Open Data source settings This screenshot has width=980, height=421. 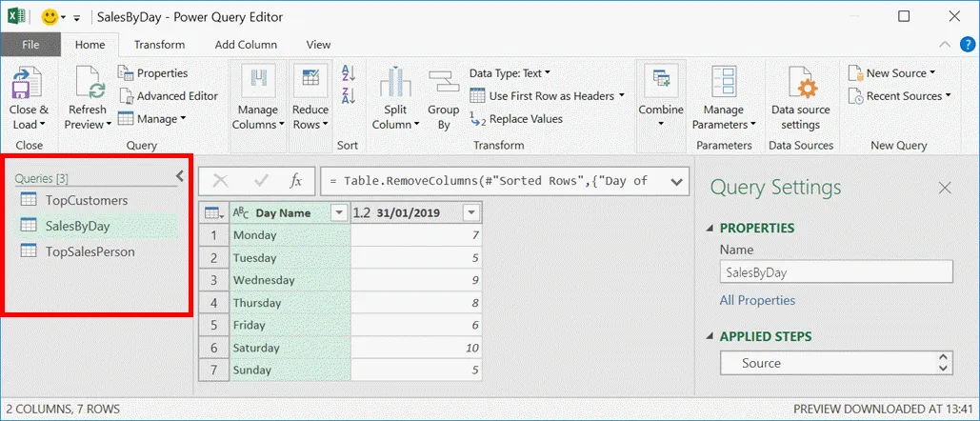point(801,100)
